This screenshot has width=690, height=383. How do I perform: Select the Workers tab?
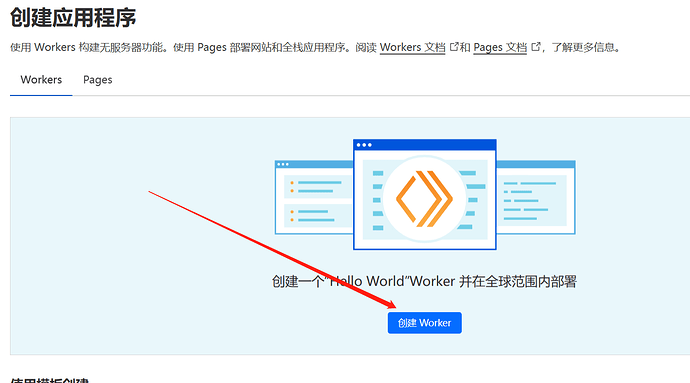41,80
